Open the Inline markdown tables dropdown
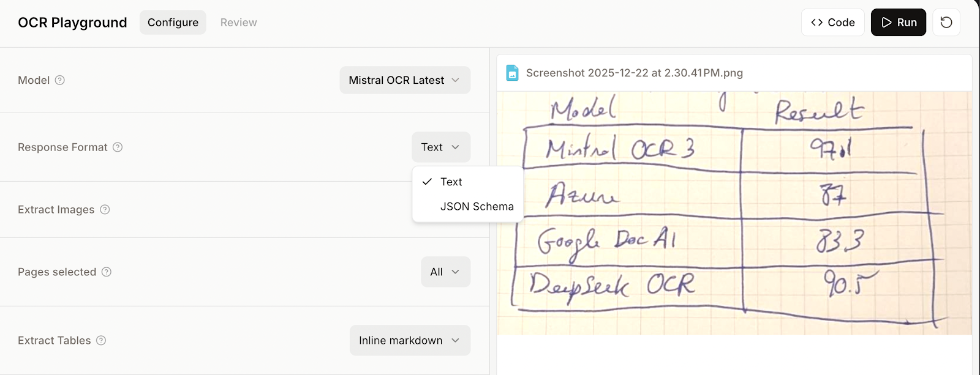The image size is (980, 375). point(410,340)
